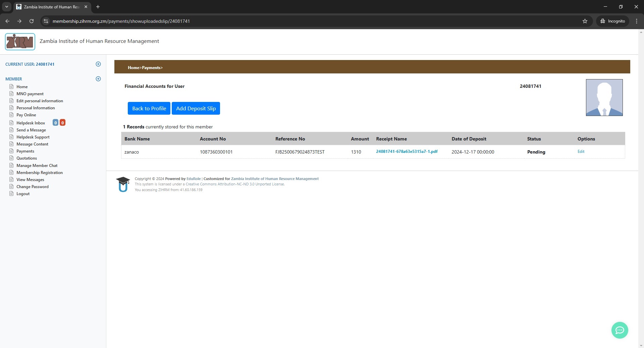Bookmark this page with the star icon
The image size is (644, 348).
coord(585,21)
